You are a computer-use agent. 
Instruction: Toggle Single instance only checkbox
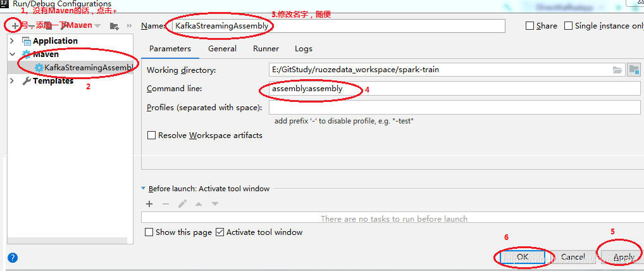pyautogui.click(x=569, y=26)
